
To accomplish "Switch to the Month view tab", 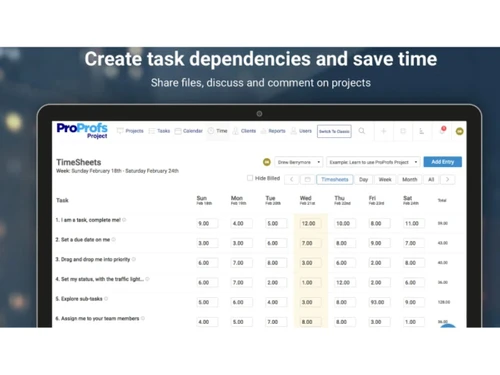I will [410, 179].
